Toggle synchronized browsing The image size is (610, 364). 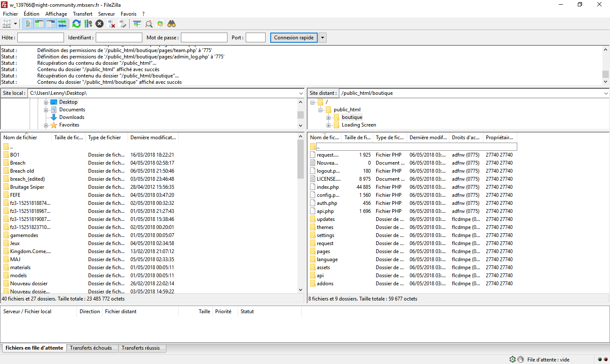click(160, 24)
